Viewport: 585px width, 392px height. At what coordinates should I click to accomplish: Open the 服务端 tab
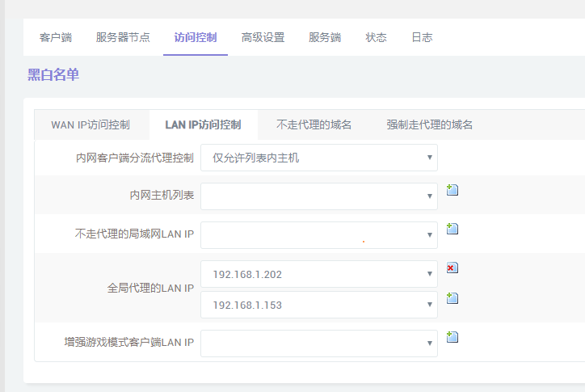pos(325,37)
